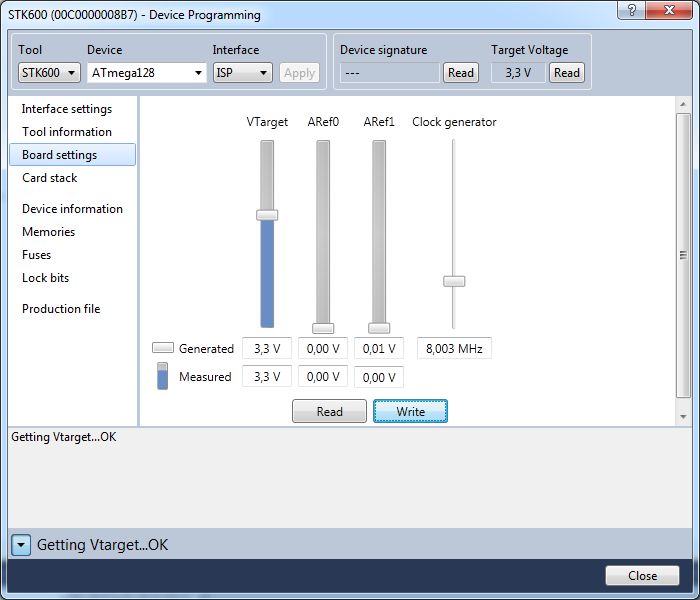The image size is (700, 600).
Task: Click the ARef1 generated value field
Action: pyautogui.click(x=379, y=348)
